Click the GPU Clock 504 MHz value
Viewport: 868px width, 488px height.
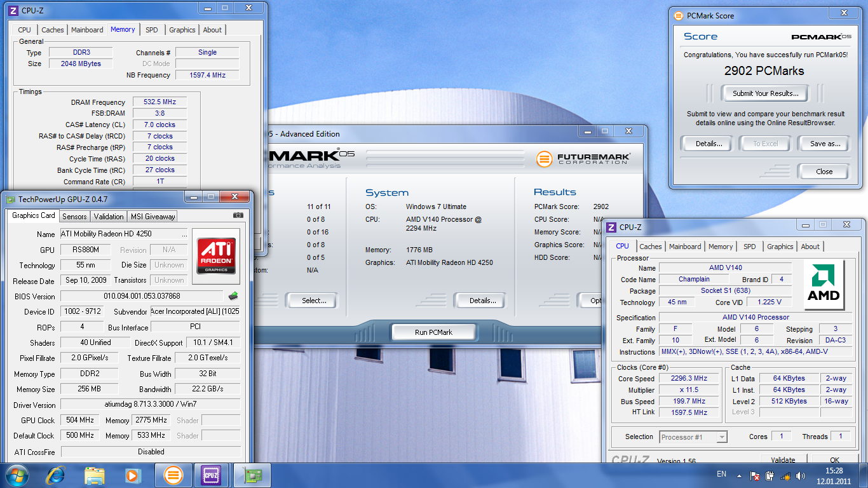80,420
